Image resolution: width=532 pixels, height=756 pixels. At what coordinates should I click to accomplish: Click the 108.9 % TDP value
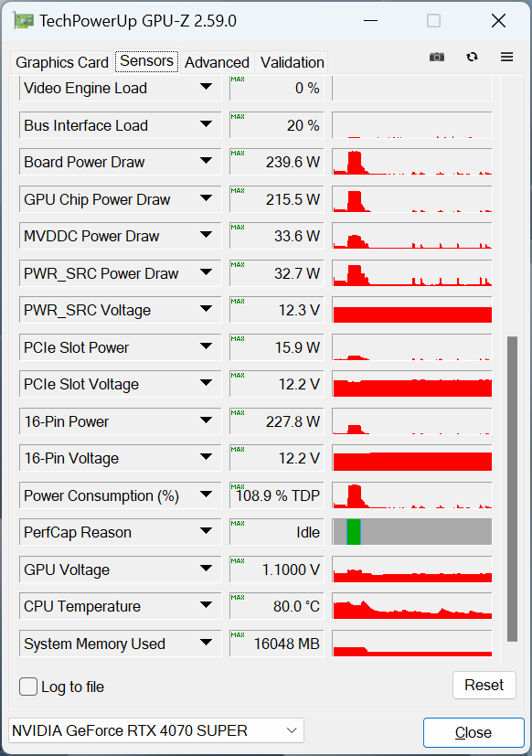277,495
